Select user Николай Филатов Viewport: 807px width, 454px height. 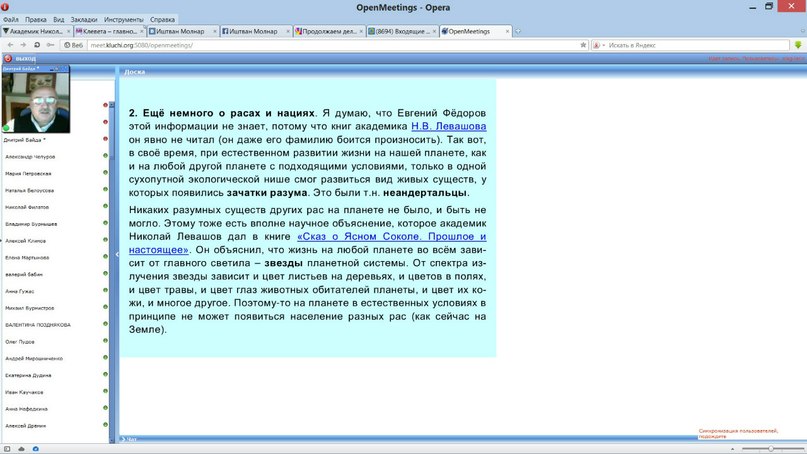27,207
